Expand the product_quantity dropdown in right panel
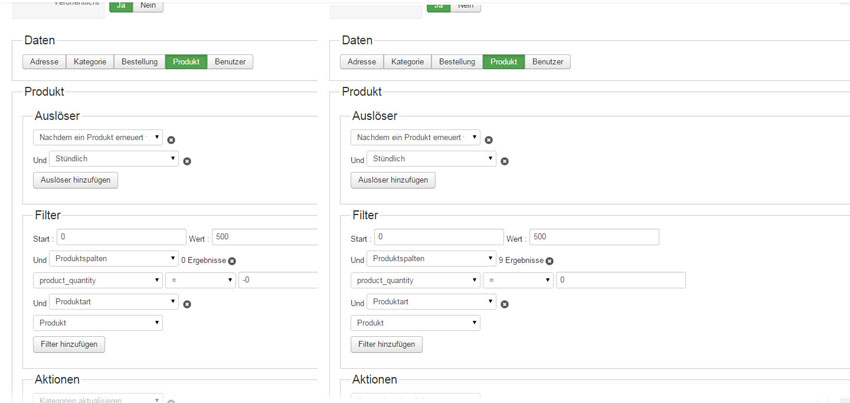 415,281
